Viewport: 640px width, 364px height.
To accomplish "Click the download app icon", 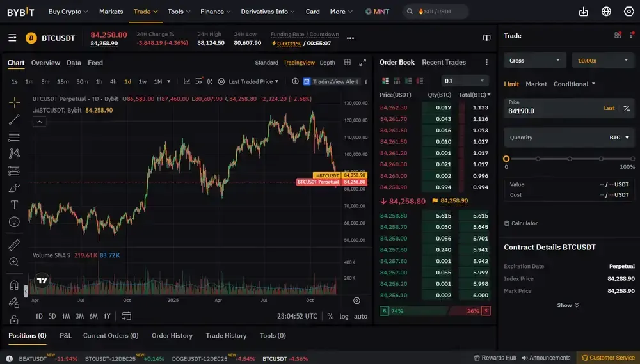I will pos(584,12).
